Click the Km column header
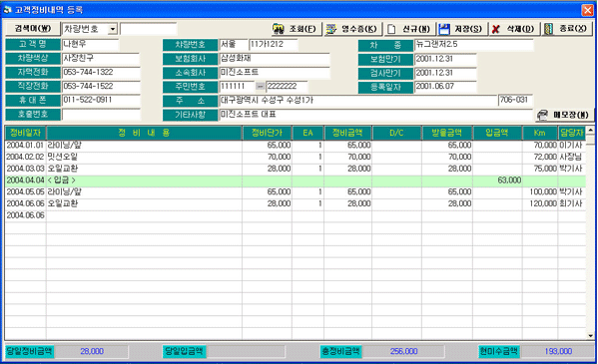 [540, 133]
